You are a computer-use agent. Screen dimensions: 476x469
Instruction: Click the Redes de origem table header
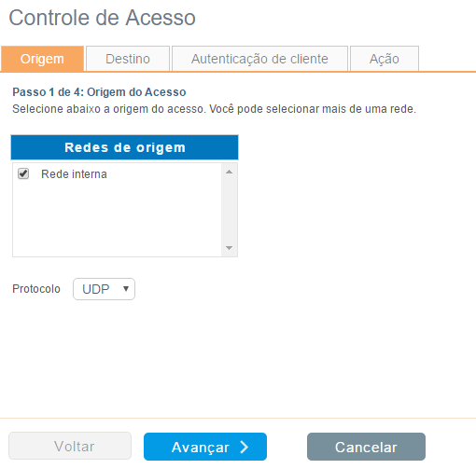(x=125, y=147)
